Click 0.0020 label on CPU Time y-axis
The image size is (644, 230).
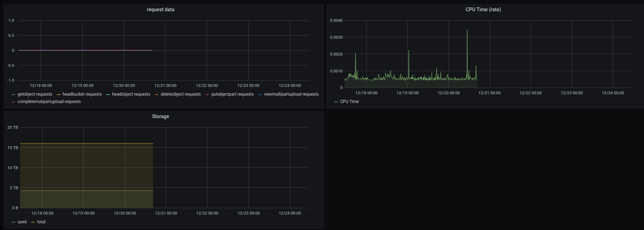[336, 54]
